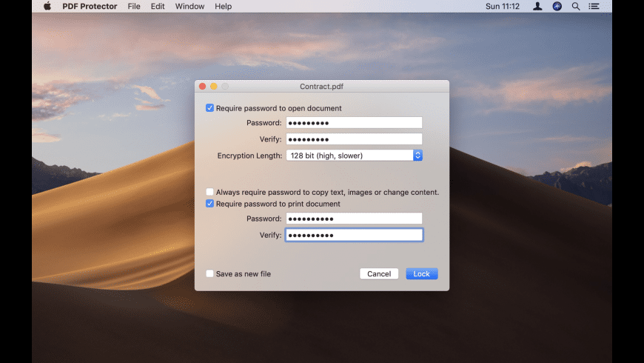This screenshot has height=363, width=644.
Task: Open the Edit menu
Action: pyautogui.click(x=158, y=6)
